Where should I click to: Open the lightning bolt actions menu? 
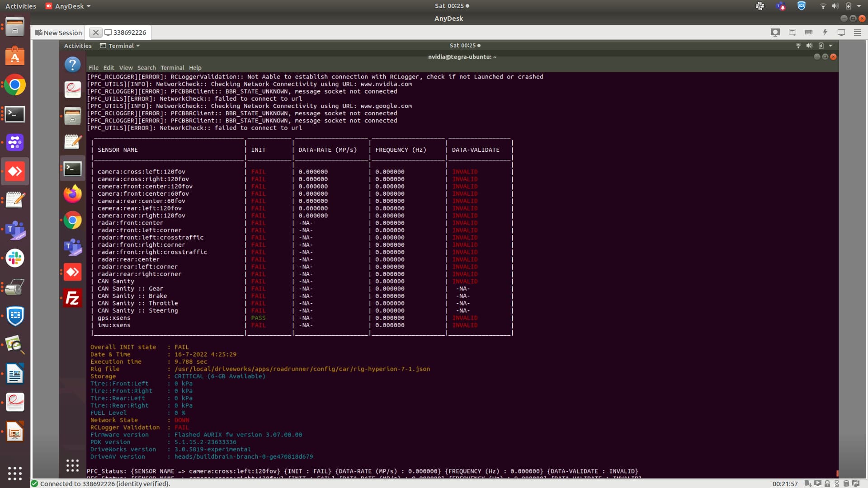[825, 33]
